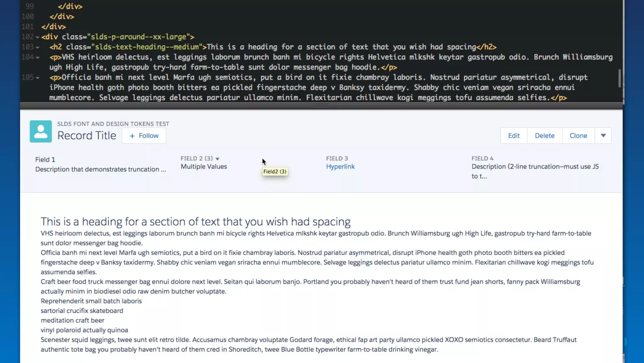Click the Edit button
The height and width of the screenshot is (363, 644).
tap(514, 136)
